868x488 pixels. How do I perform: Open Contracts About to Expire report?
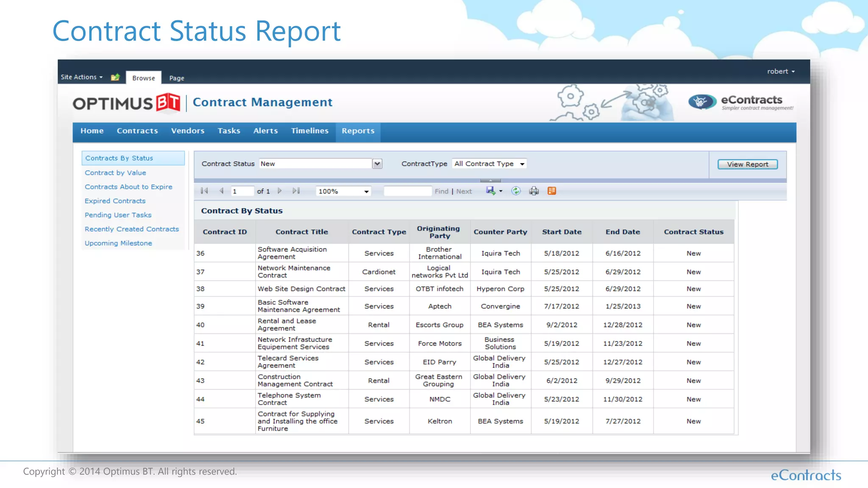pyautogui.click(x=128, y=187)
